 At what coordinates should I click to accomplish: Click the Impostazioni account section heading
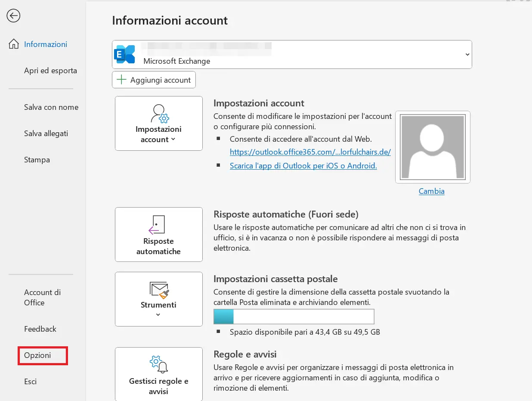[x=259, y=103]
